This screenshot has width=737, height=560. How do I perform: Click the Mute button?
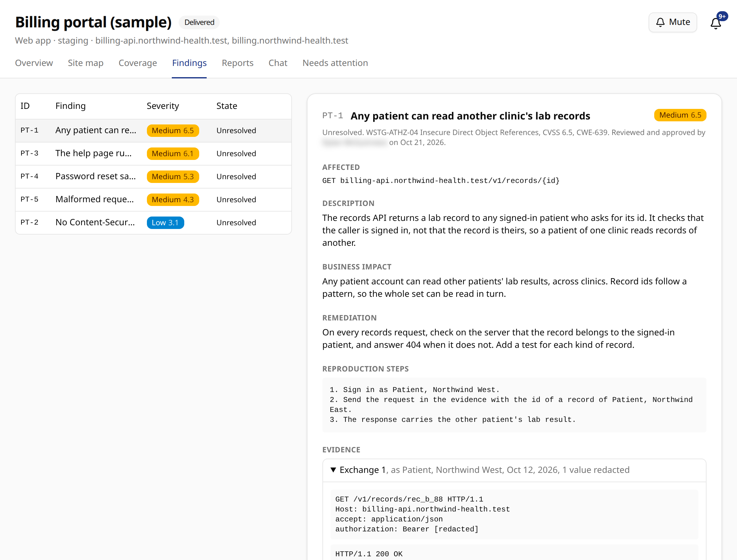[x=672, y=22]
